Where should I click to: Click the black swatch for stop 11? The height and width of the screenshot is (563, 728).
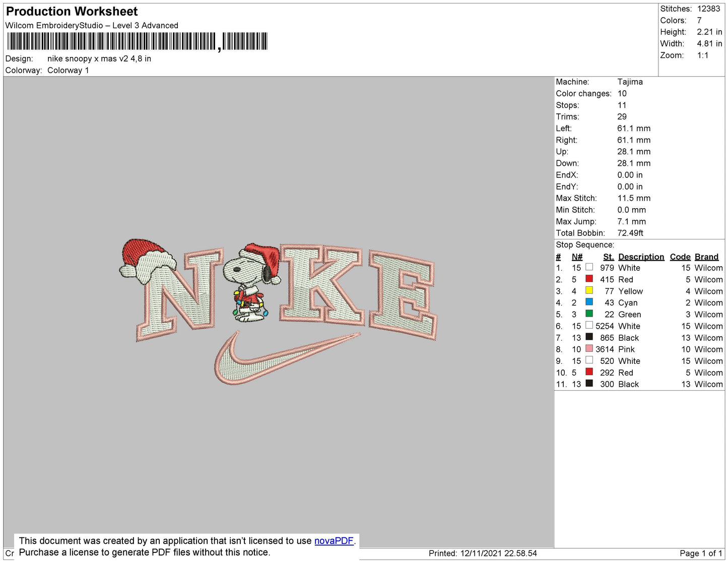589,383
